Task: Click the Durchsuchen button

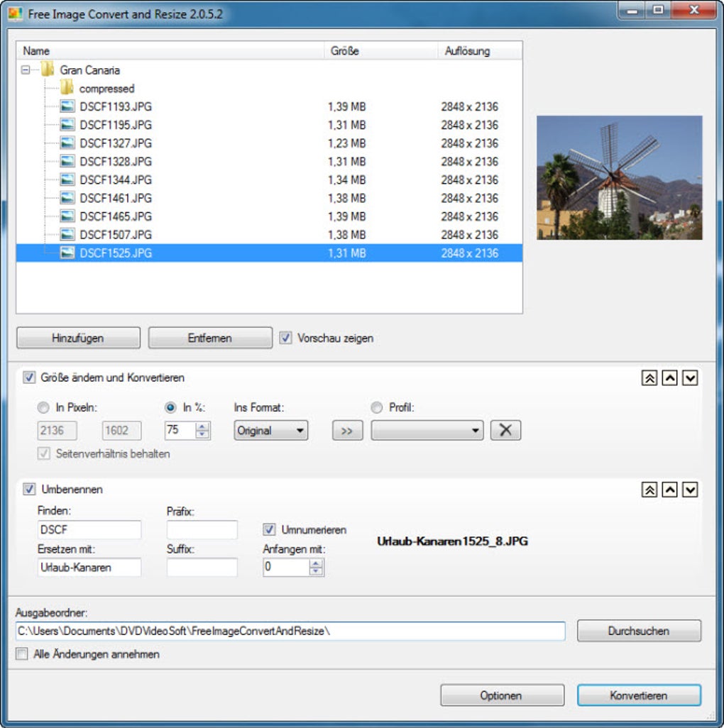Action: 639,631
